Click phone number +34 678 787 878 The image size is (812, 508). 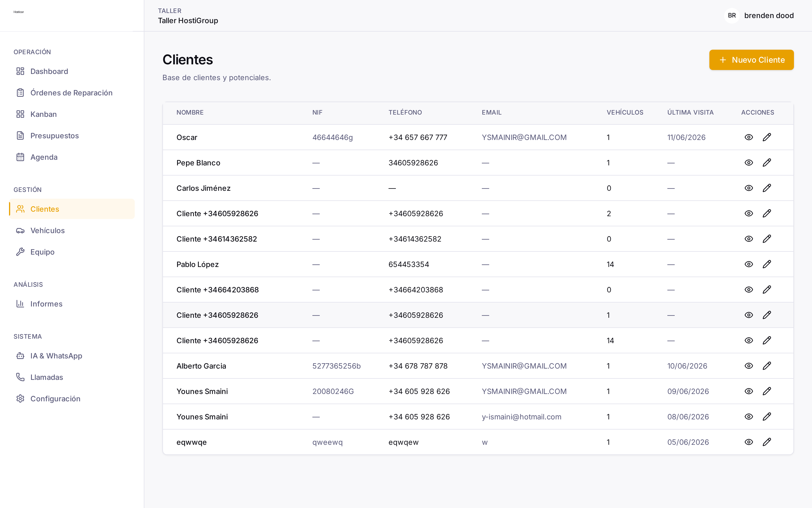418,366
